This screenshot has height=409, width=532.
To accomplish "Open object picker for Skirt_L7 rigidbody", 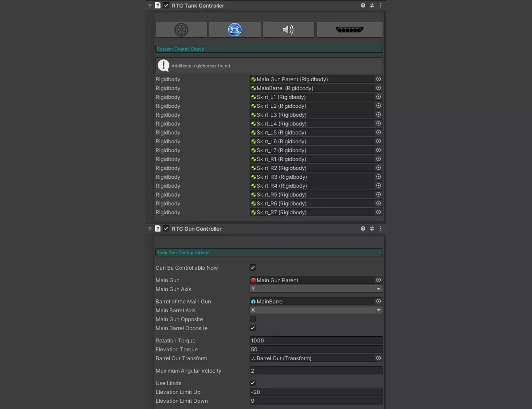I will point(379,150).
